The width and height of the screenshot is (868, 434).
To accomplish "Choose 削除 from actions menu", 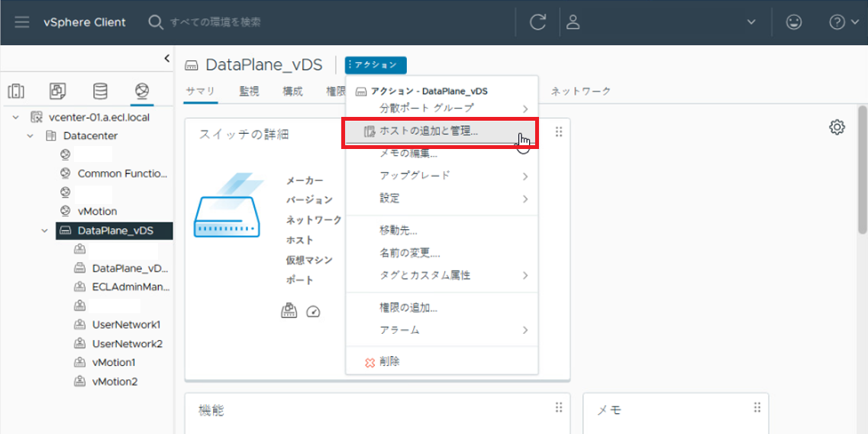I will click(x=389, y=361).
